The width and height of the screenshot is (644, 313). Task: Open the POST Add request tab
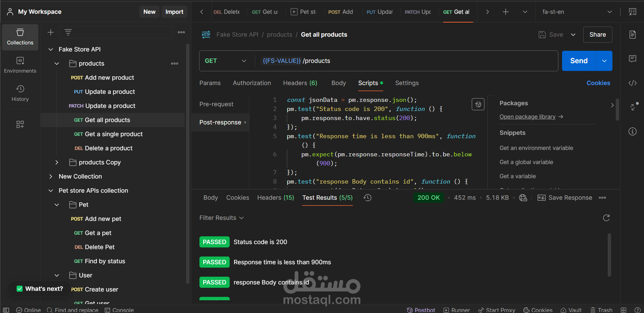click(x=340, y=12)
